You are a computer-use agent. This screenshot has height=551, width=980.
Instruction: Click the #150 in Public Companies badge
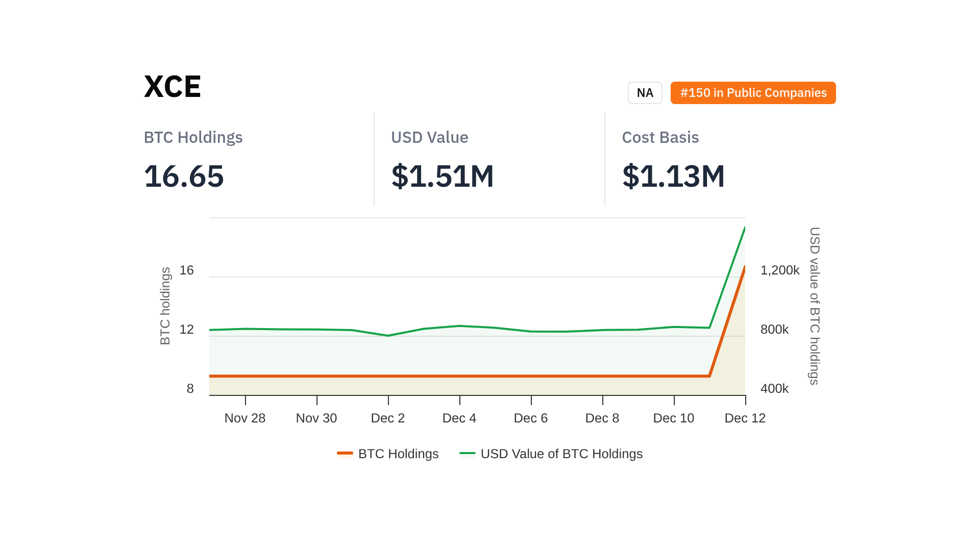tap(753, 93)
